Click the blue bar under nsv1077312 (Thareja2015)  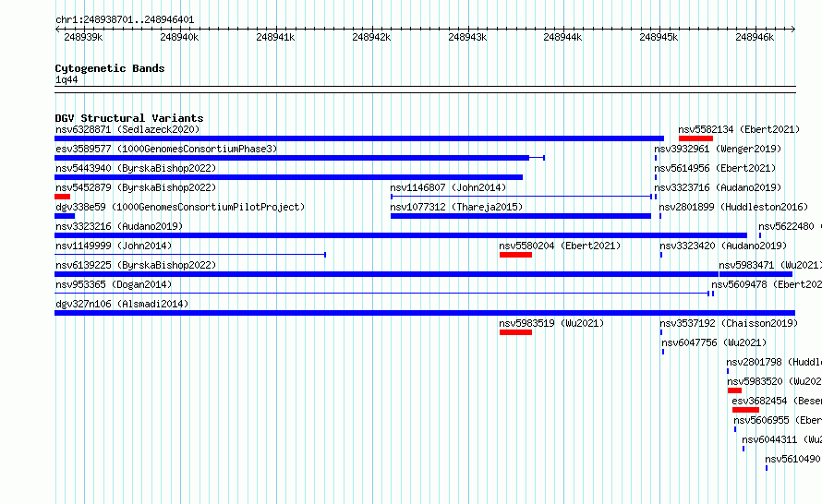click(x=521, y=216)
